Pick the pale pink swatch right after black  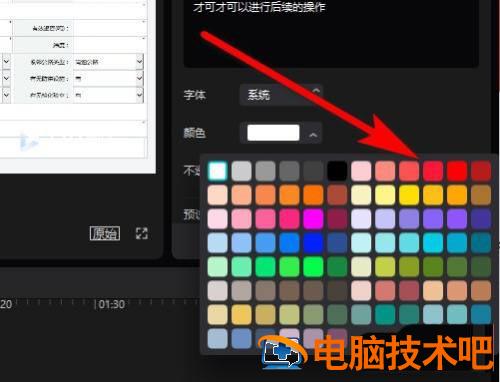pyautogui.click(x=361, y=171)
